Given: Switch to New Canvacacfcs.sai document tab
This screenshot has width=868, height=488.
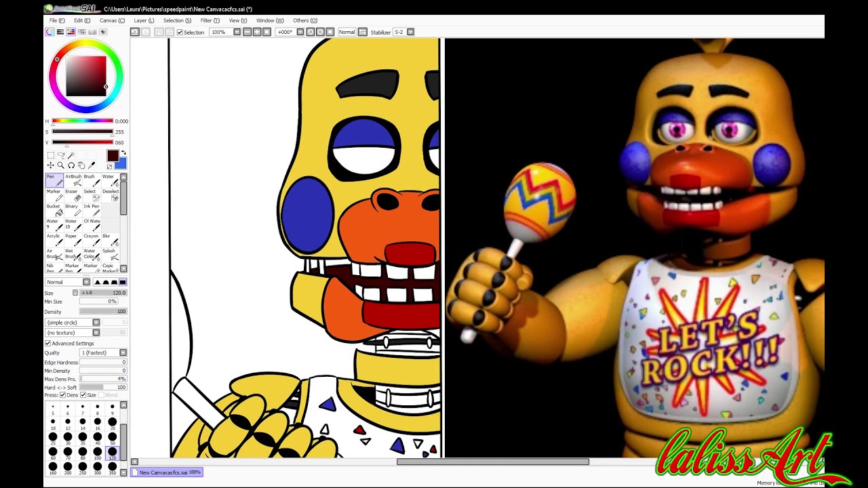Looking at the screenshot, I should (x=167, y=472).
